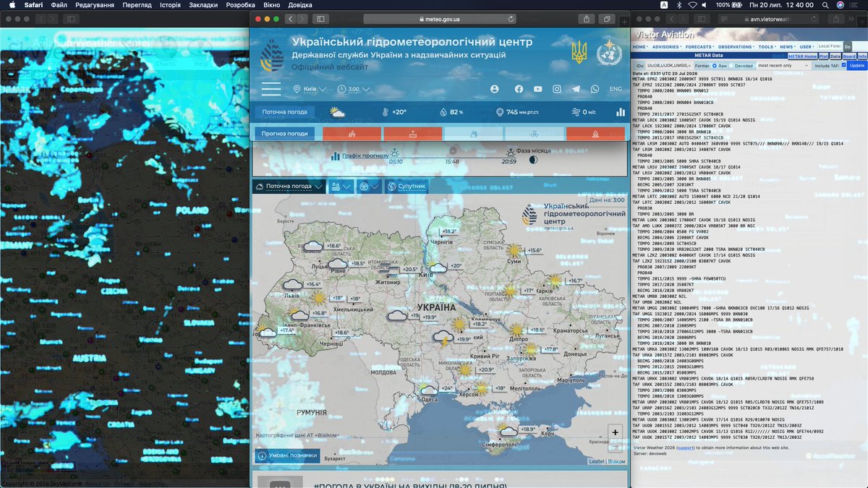Click the METAR Home button

tap(801, 56)
